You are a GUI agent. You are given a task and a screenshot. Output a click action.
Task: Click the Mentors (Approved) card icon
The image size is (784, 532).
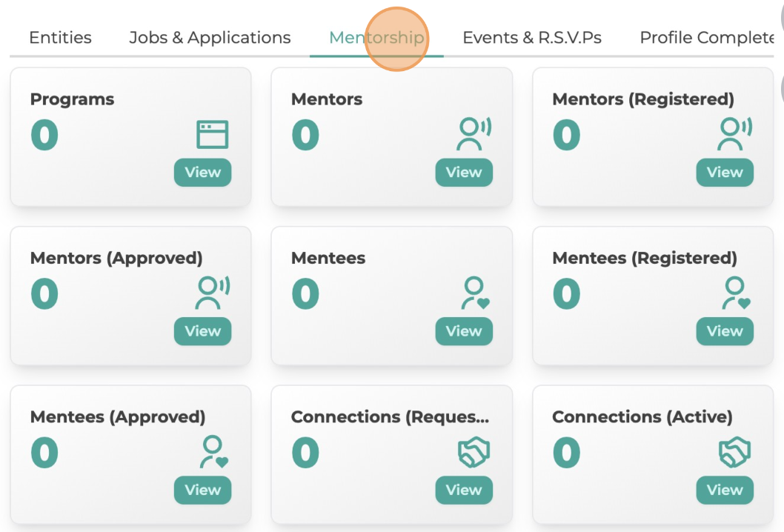[x=213, y=293]
